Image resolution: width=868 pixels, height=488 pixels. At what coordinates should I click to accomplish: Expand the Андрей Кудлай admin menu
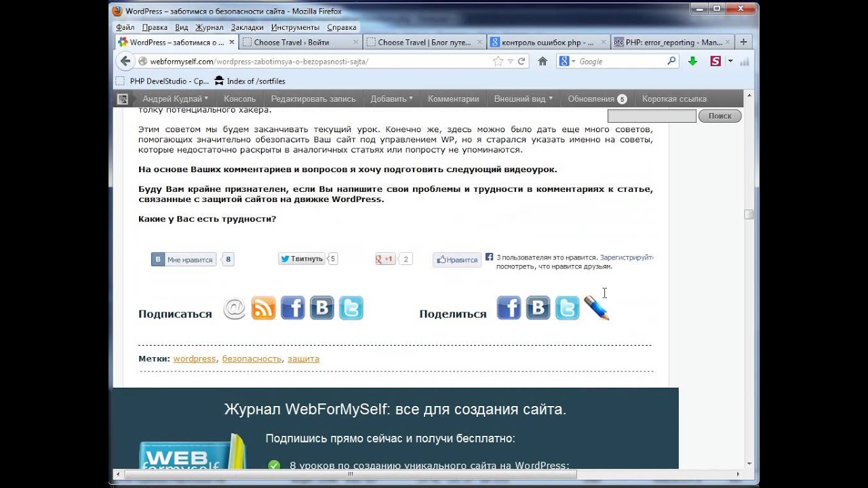[x=176, y=99]
